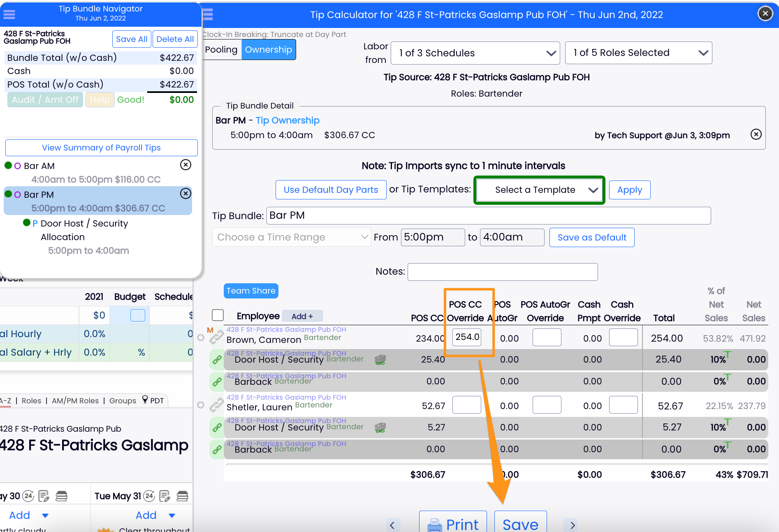The image size is (779, 532).
Task: Remove the Bar AM tip bundle
Action: click(x=186, y=165)
